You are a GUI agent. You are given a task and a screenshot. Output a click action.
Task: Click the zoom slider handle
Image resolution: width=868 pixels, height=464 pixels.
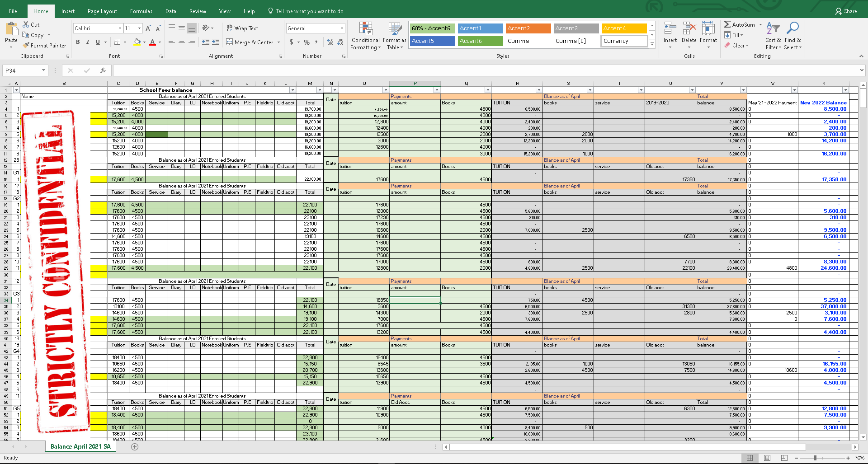[x=815, y=458]
